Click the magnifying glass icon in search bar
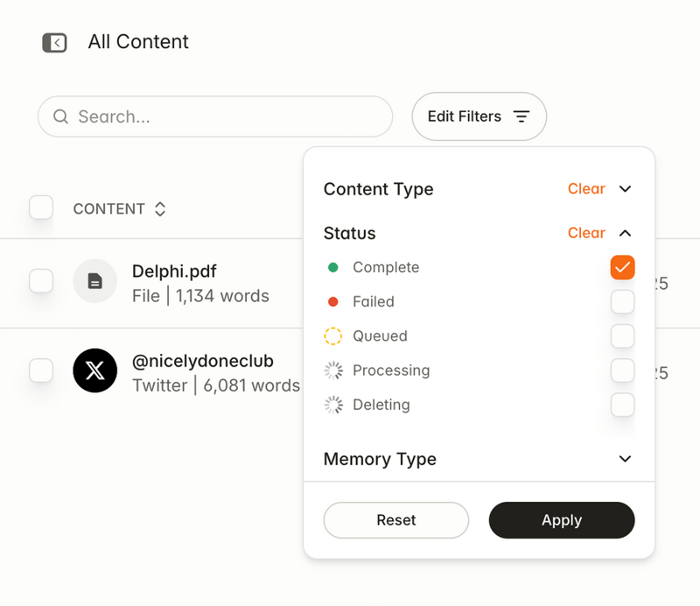This screenshot has height=606, width=700. 59,116
